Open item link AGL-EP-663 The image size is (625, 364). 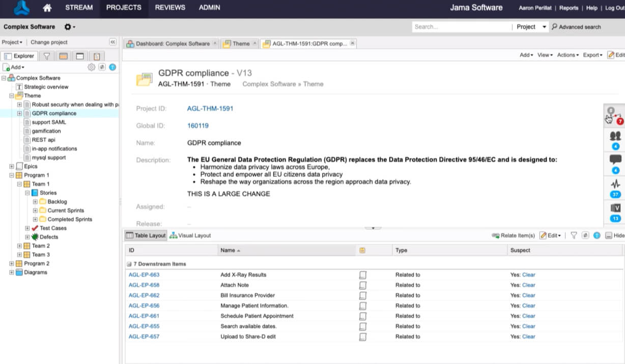tap(144, 275)
